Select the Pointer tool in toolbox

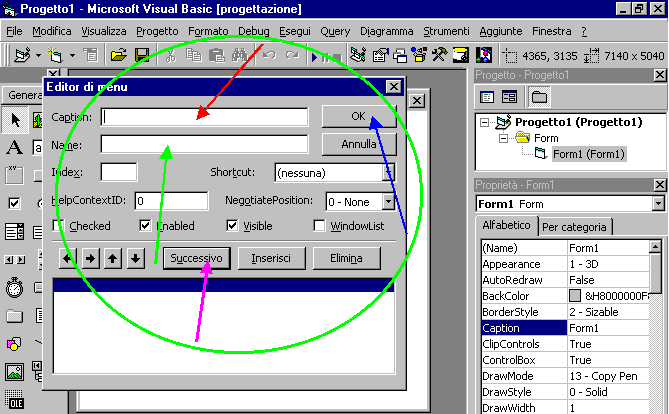pos(15,120)
